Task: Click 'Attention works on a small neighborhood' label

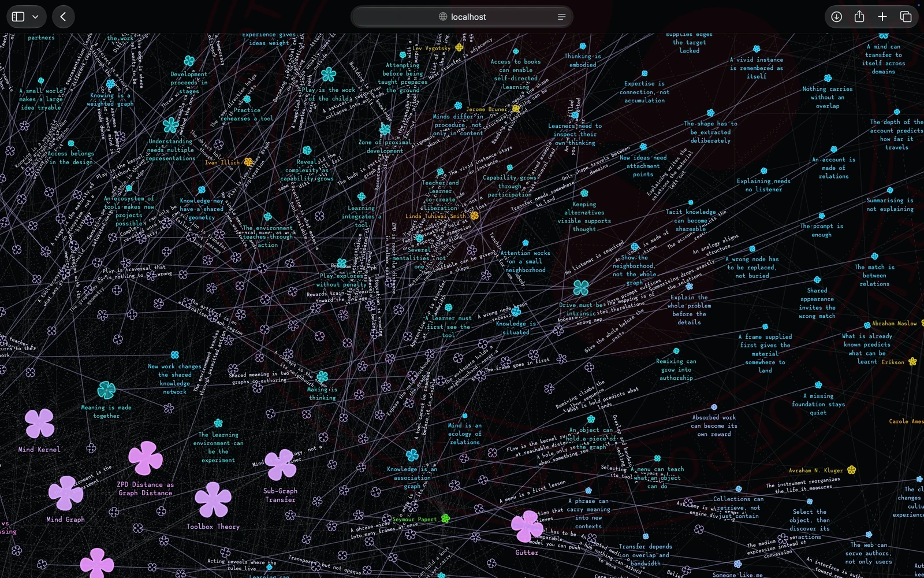Action: coord(525,261)
